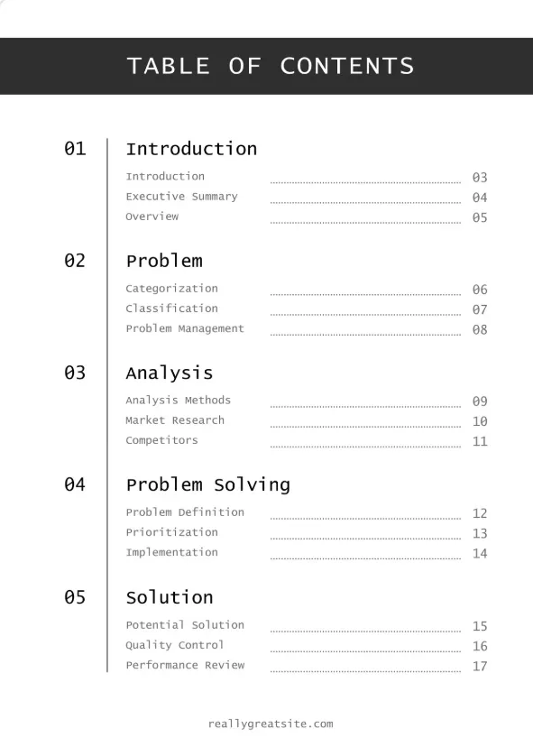533x756 pixels.
Task: Open the Market Research entry
Action: click(x=175, y=420)
